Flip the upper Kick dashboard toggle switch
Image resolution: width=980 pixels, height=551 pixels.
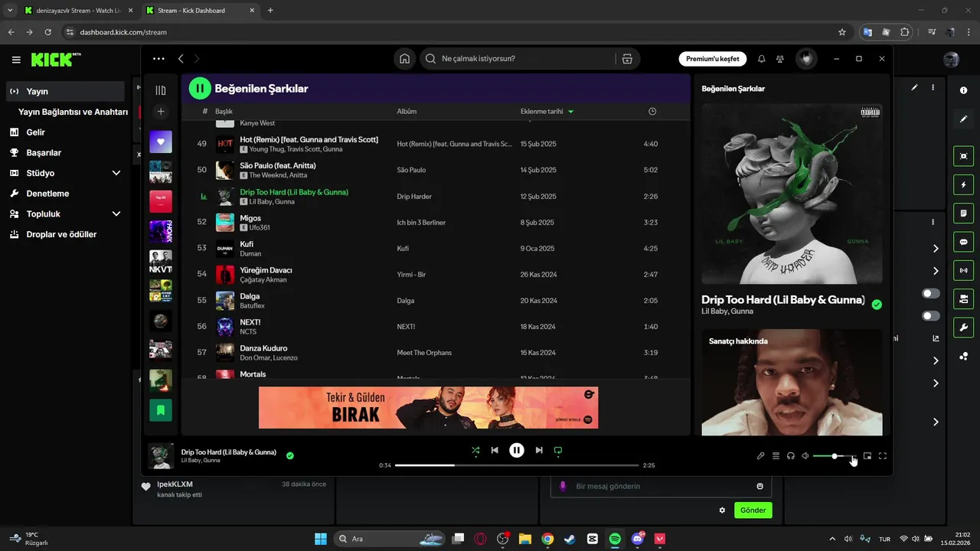click(931, 294)
